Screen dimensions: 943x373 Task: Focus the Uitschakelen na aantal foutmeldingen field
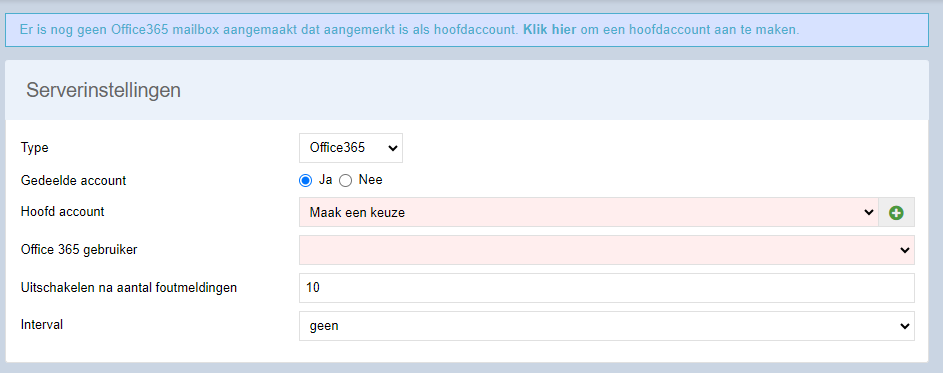tap(607, 288)
